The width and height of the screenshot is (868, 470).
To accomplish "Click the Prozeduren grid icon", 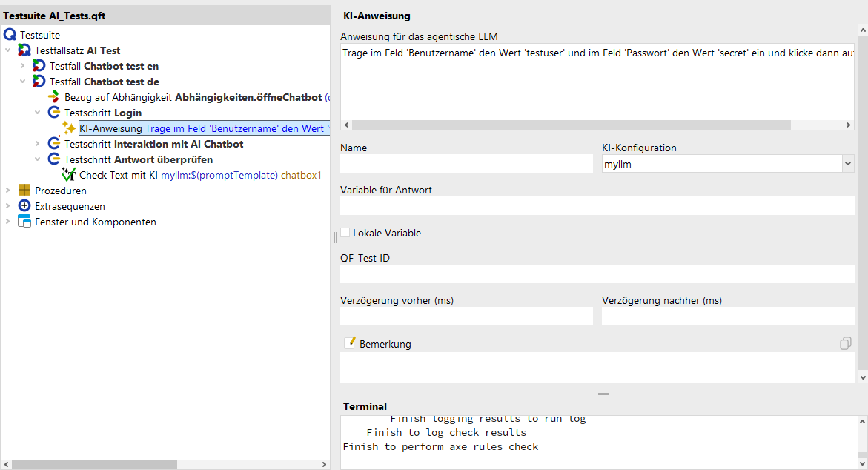I will tap(24, 191).
